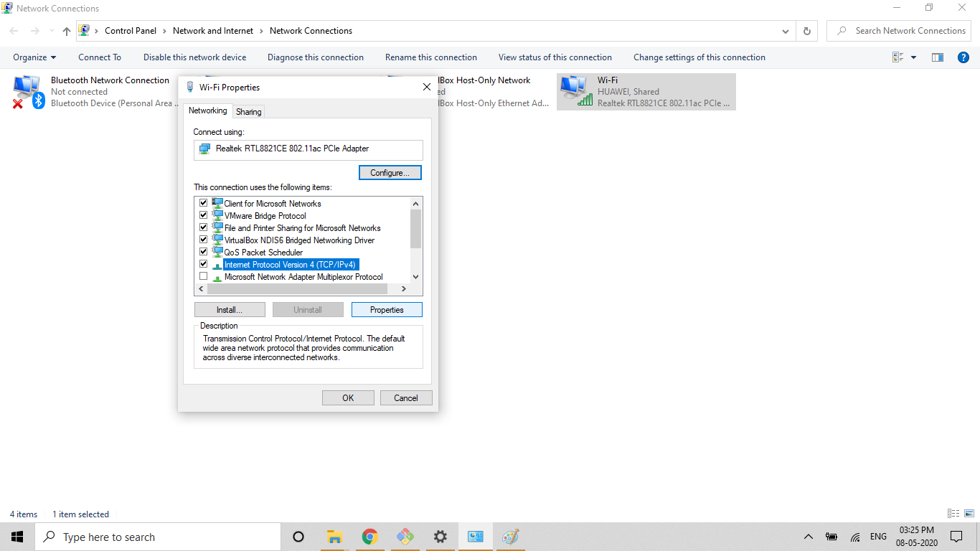
Task: Open the recent locations dropdown arrow
Action: (52, 31)
